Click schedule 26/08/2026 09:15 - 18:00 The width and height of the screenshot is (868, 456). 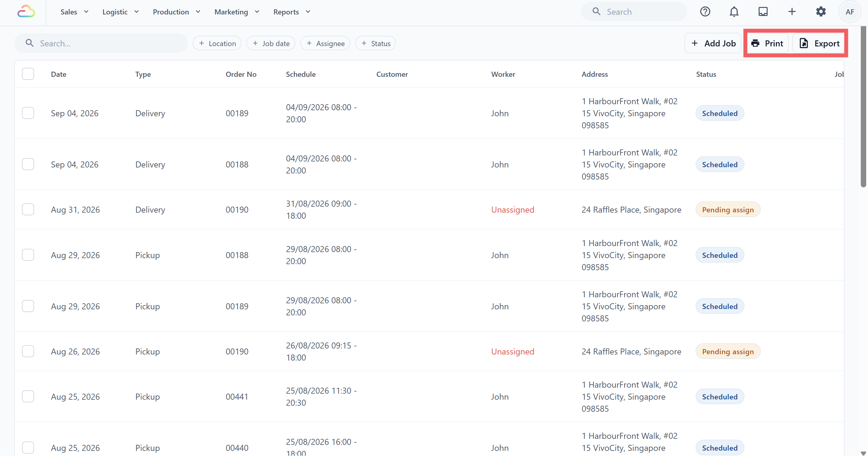(321, 351)
